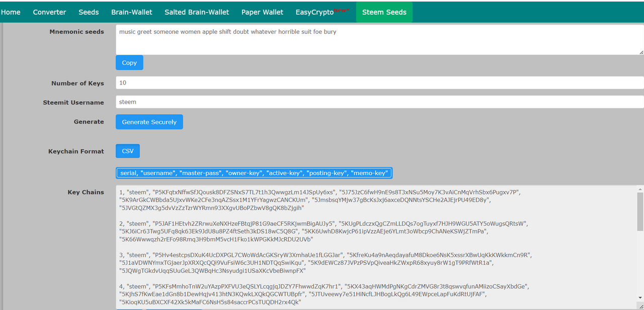Click the scrollbar thumb of Key Chains box

pos(640,211)
